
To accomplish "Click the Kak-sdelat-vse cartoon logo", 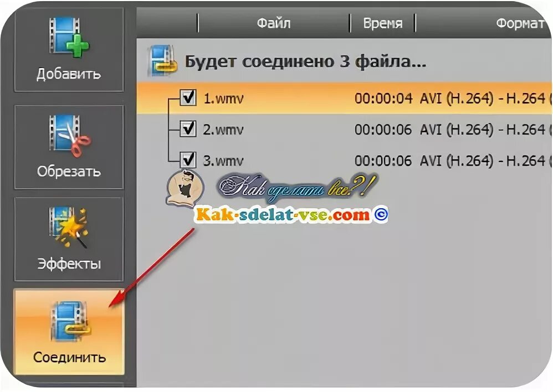I will point(185,188).
